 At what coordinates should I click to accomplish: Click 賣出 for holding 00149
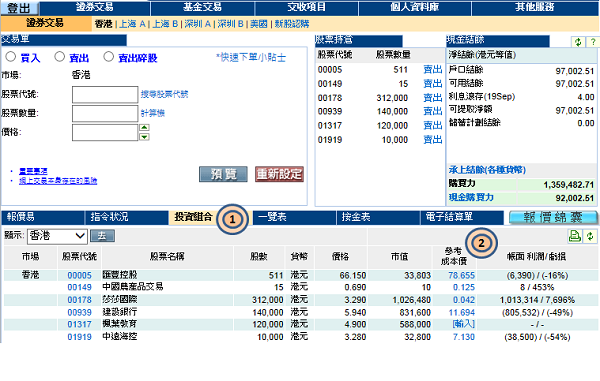(x=433, y=83)
